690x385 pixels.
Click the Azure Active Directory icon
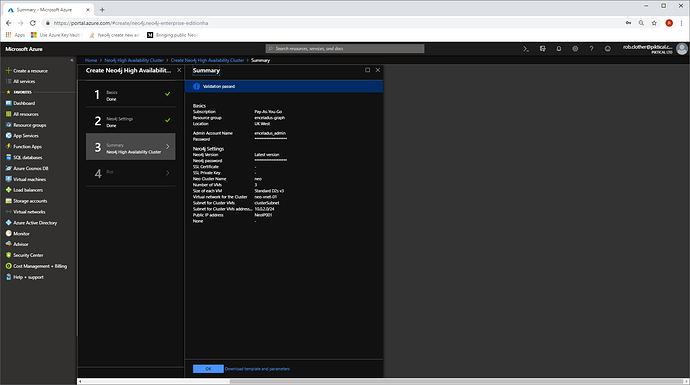[8, 223]
